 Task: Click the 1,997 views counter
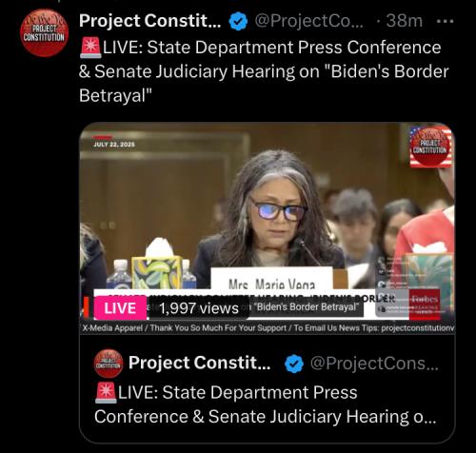[x=199, y=308]
